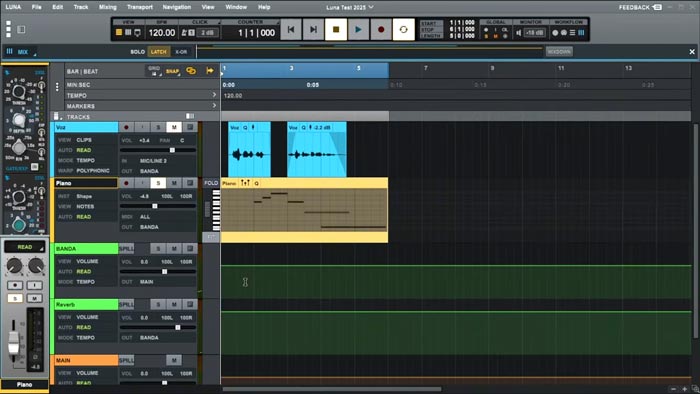
Task: Open the Voz track VIEW CLIPS selector
Action: pos(84,140)
